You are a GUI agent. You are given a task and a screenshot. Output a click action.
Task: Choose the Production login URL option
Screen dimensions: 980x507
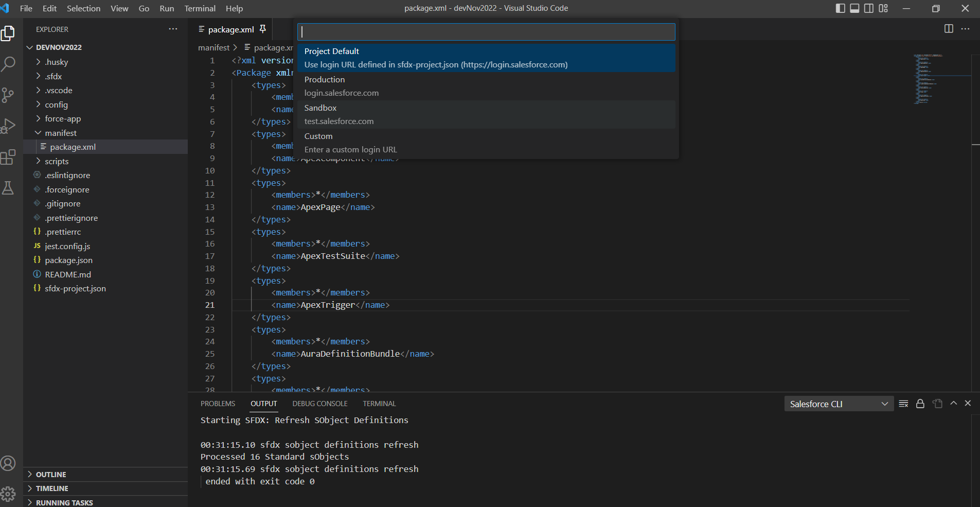tap(486, 86)
